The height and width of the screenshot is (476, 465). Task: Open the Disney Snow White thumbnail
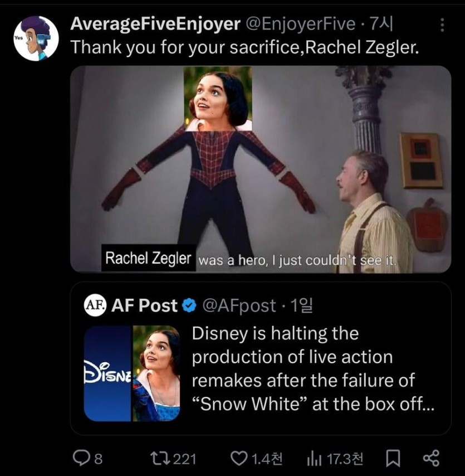[x=132, y=373]
